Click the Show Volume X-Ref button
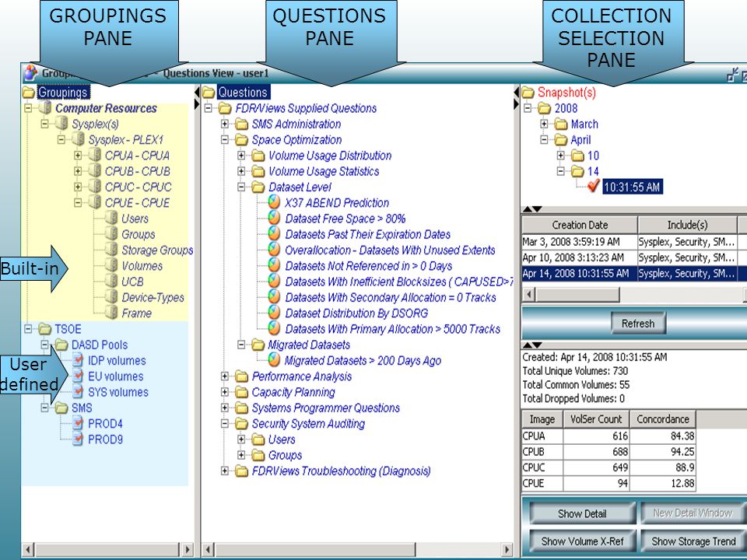This screenshot has height=560, width=747. coord(582,541)
